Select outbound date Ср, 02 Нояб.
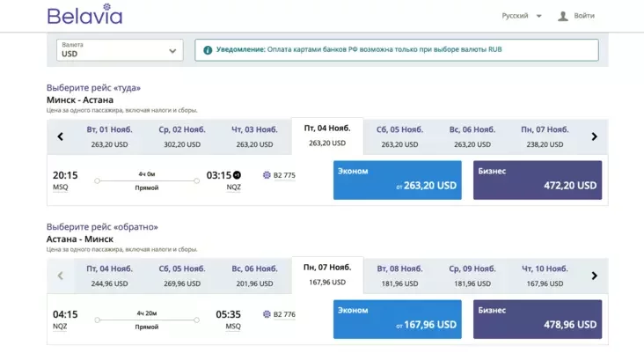This screenshot has height=353, width=644. 182,136
